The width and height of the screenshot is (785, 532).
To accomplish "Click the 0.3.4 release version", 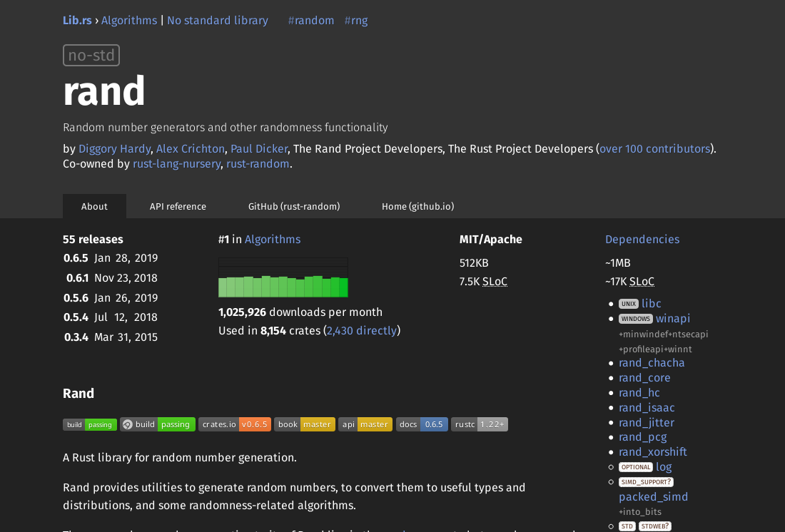I will click(x=76, y=337).
